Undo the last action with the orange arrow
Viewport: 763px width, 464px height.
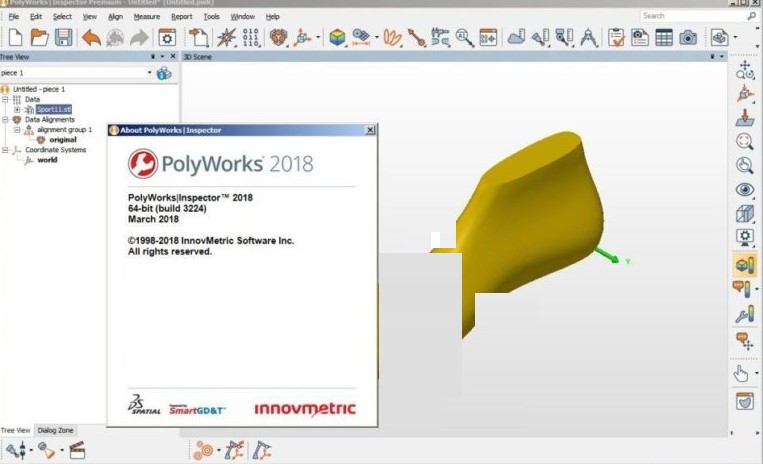coord(91,37)
